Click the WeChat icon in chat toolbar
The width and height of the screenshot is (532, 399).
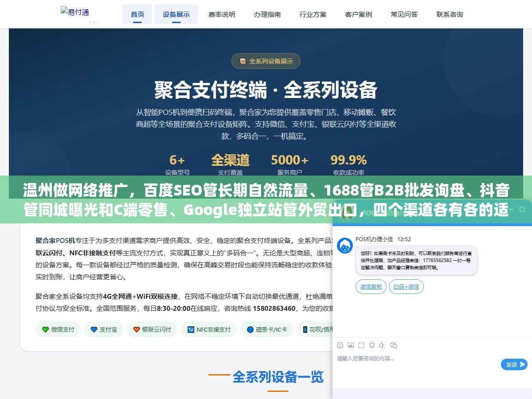393,345
